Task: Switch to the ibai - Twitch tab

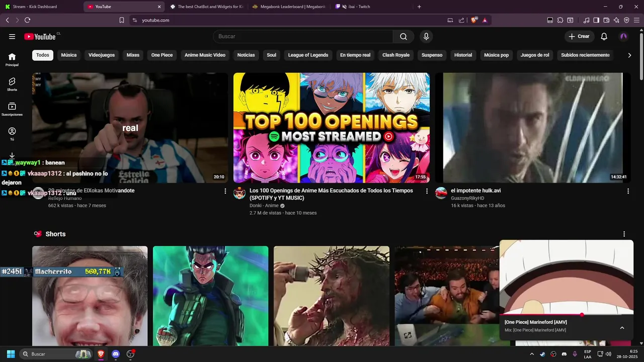Action: [371, 7]
